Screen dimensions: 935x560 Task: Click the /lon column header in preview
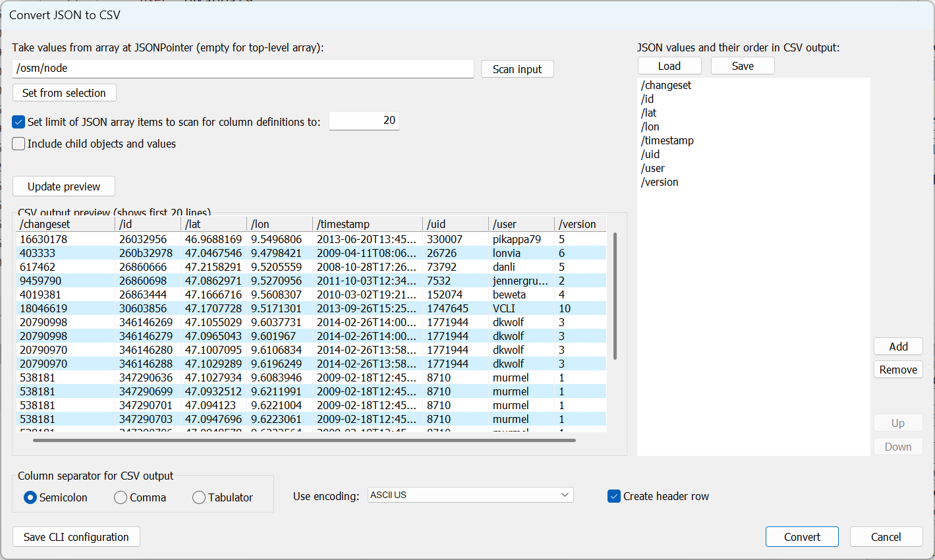point(280,224)
